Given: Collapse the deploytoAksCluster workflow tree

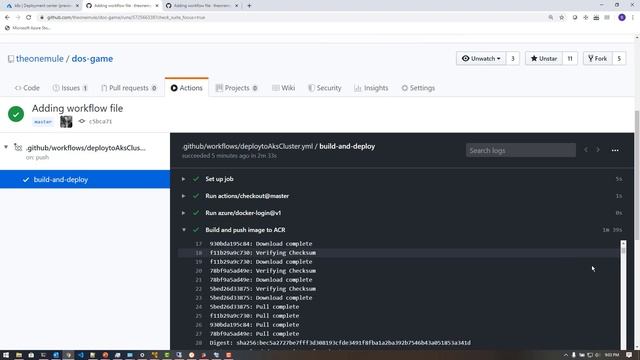Looking at the screenshot, I should point(6,147).
